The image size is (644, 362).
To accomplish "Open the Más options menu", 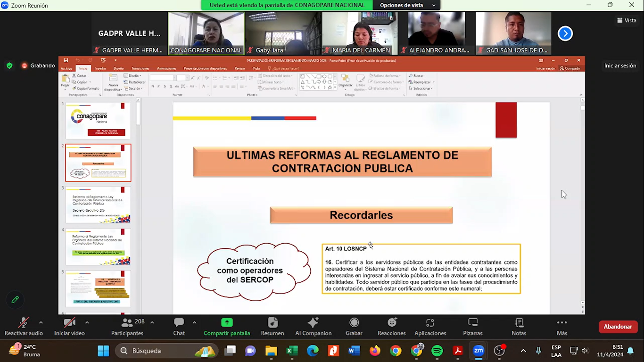I will (561, 323).
